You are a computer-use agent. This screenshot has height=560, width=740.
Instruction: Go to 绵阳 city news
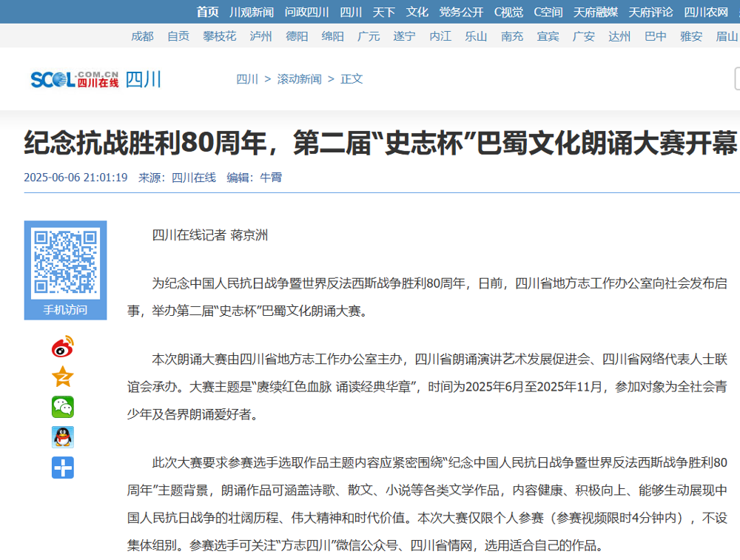click(x=332, y=36)
